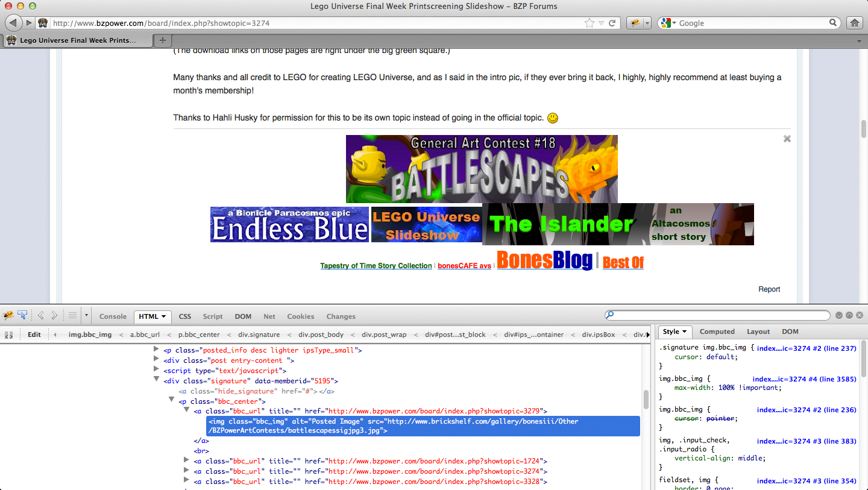Open the Best Of link
This screenshot has width=868, height=490.
623,262
